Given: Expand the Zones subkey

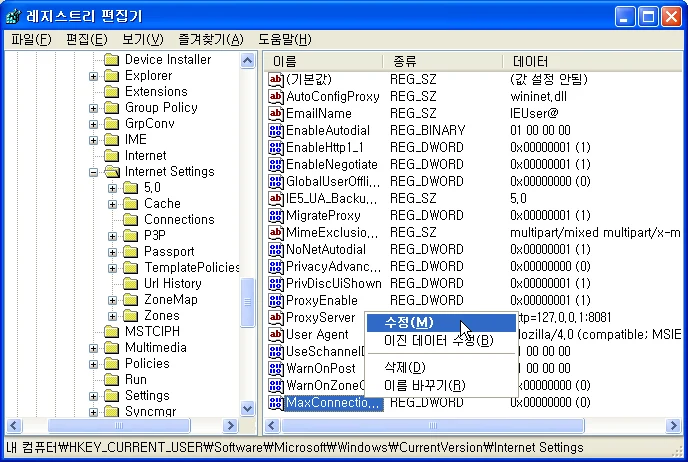Looking at the screenshot, I should click(x=112, y=316).
